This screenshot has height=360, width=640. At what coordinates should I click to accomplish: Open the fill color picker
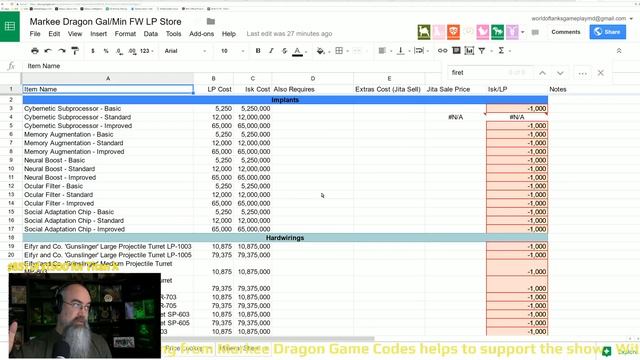[321, 51]
